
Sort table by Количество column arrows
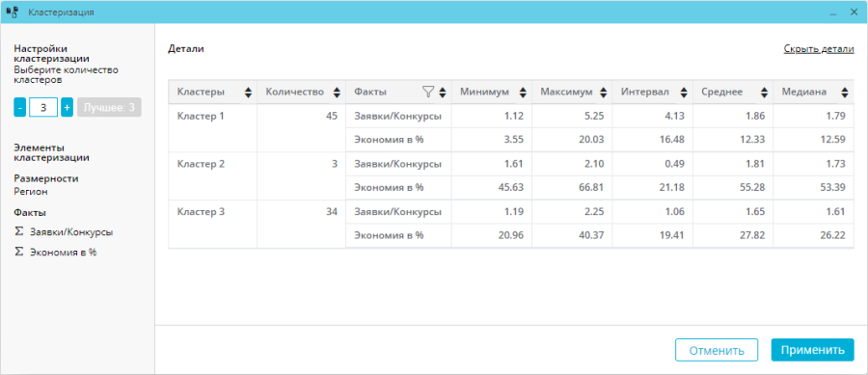click(337, 93)
